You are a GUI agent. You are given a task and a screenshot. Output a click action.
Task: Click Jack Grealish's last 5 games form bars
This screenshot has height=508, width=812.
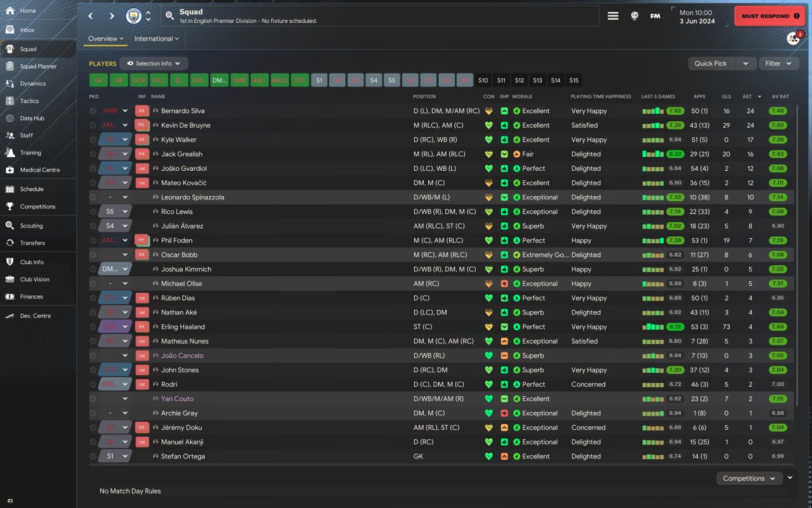[x=653, y=154]
